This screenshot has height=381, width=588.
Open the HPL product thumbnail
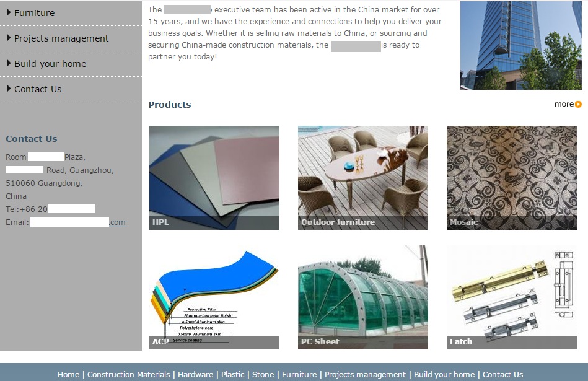point(214,178)
